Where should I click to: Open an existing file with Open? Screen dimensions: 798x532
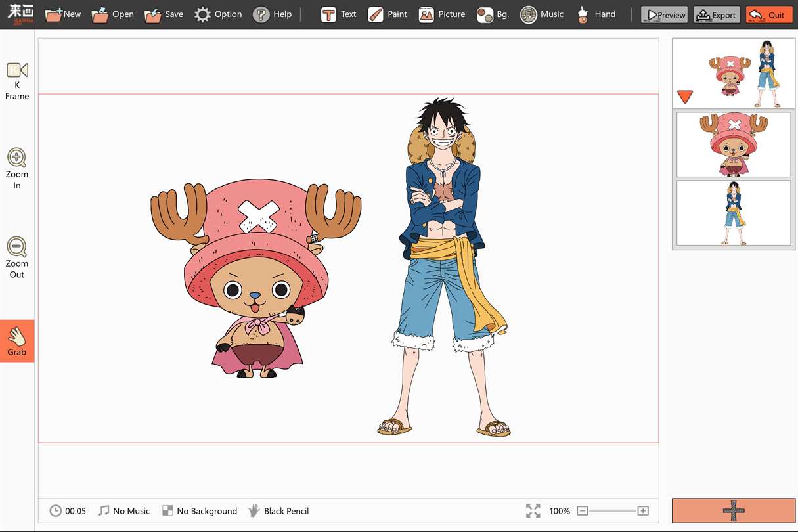coord(113,14)
